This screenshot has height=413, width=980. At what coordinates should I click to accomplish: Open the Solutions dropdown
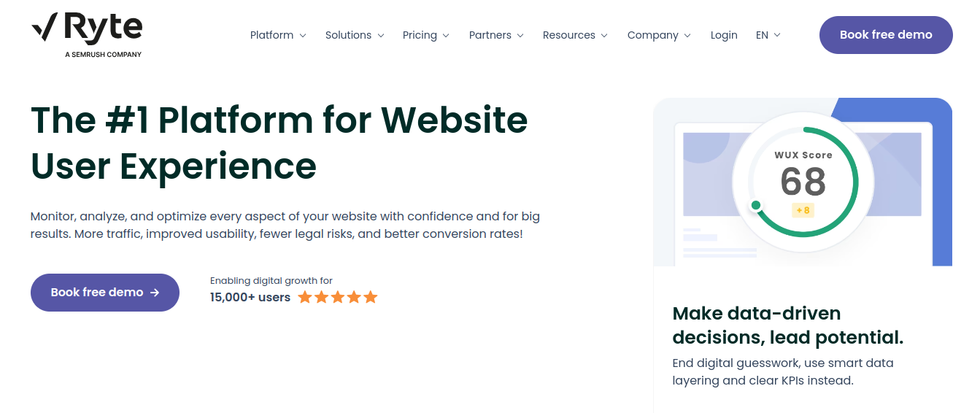[x=354, y=35]
